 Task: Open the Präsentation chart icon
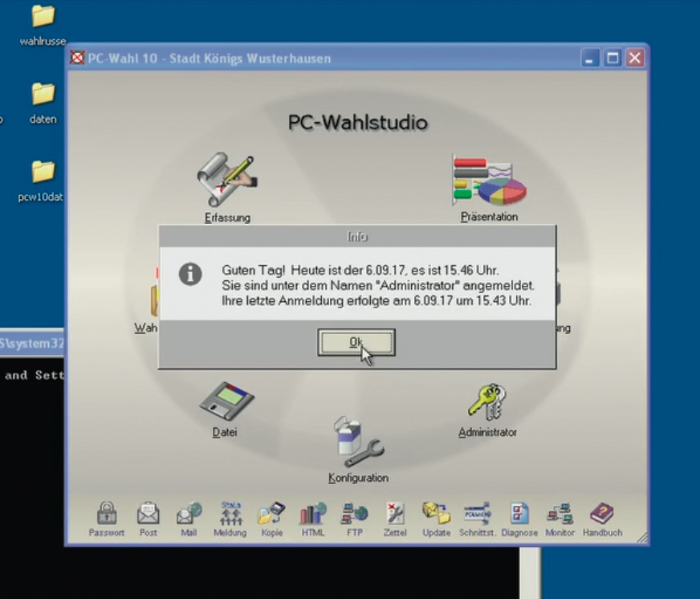pyautogui.click(x=489, y=181)
